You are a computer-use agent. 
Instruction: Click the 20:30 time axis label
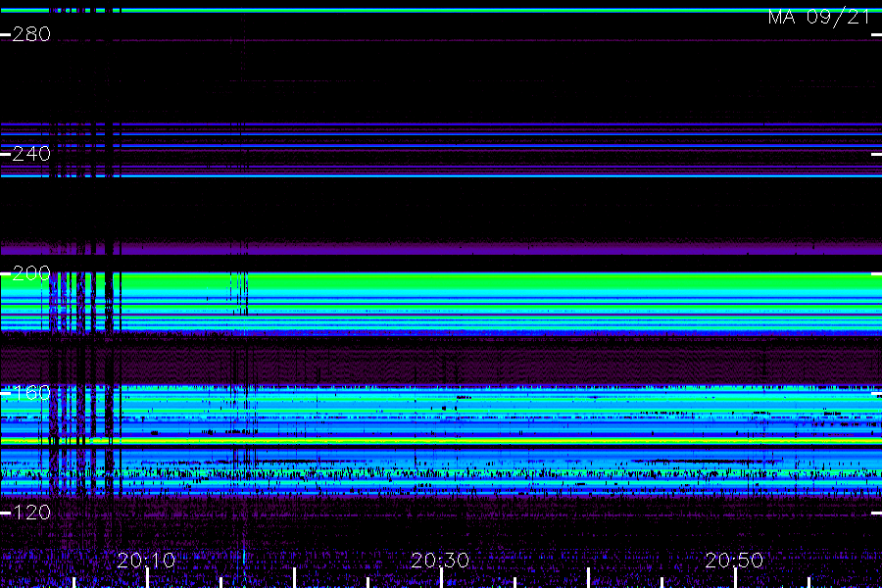click(440, 561)
